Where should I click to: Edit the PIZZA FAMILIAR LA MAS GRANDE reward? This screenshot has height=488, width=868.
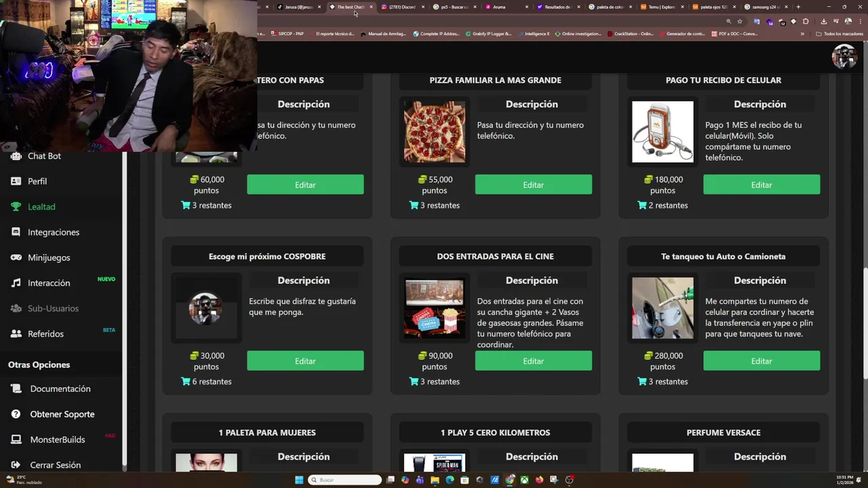pos(533,184)
